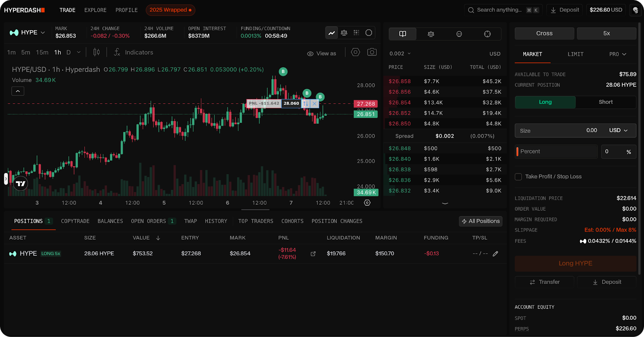Switch to the OPEN ORDERS tab
Screen dimensions: 644x337
coord(153,221)
